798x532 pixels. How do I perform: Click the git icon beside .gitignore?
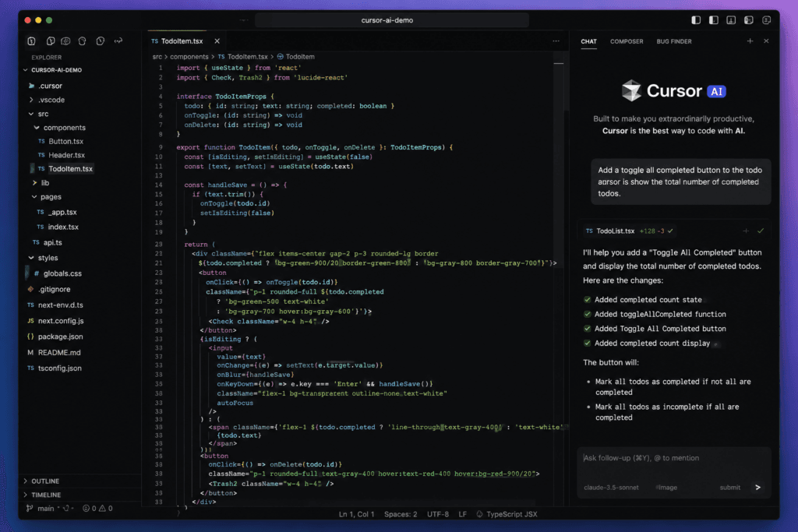point(30,290)
